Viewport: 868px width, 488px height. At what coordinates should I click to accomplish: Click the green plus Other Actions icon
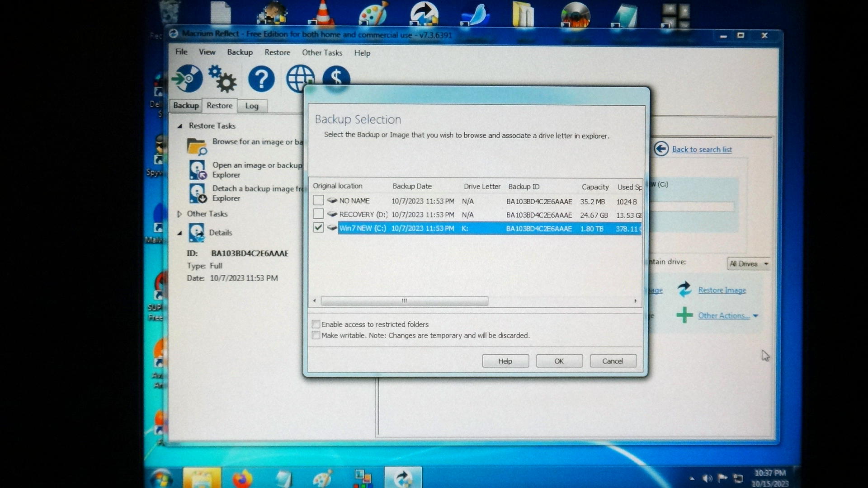click(684, 315)
